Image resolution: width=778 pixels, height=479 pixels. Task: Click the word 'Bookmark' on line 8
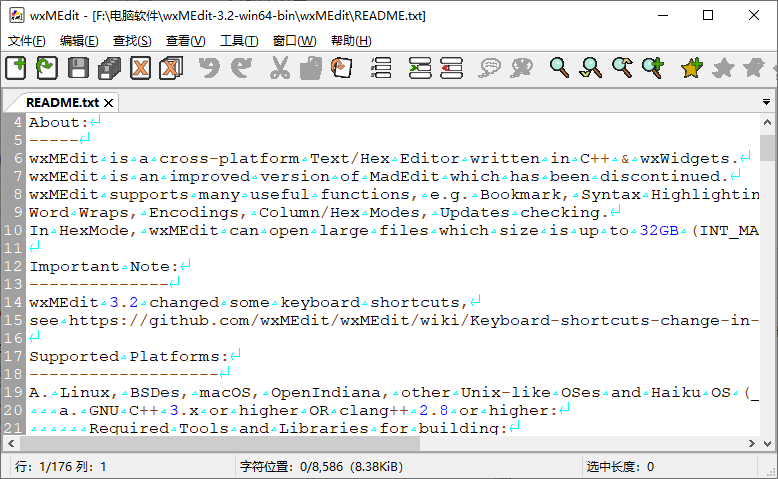point(521,195)
